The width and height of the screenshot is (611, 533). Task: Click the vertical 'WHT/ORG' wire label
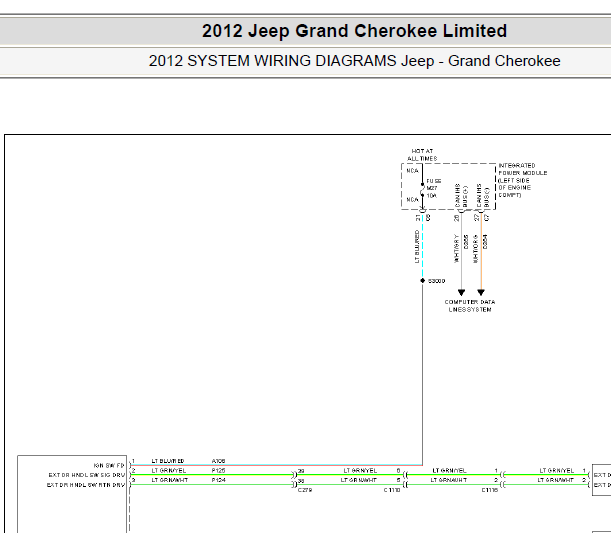475,249
